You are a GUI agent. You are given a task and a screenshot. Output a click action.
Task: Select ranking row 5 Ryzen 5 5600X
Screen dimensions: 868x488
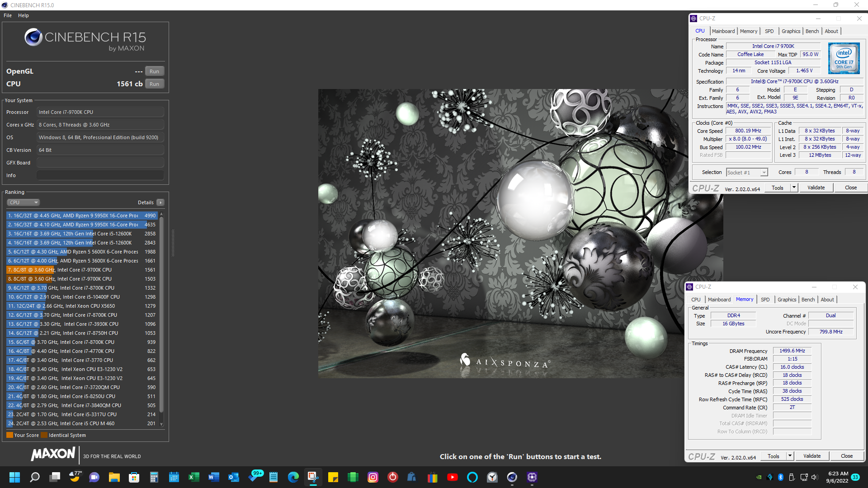82,252
